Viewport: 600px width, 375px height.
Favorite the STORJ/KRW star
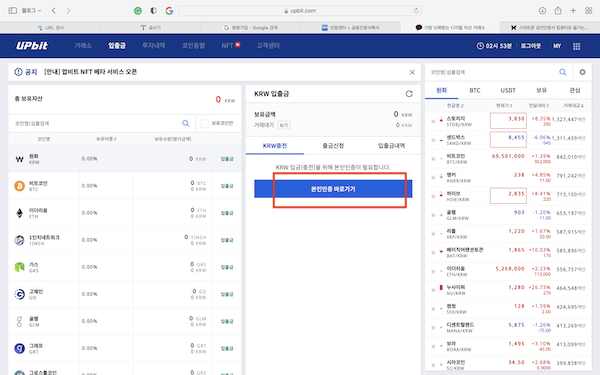433,121
